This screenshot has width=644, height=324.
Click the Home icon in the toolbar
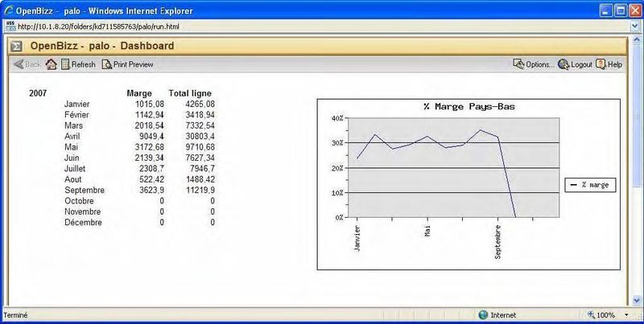click(52, 64)
